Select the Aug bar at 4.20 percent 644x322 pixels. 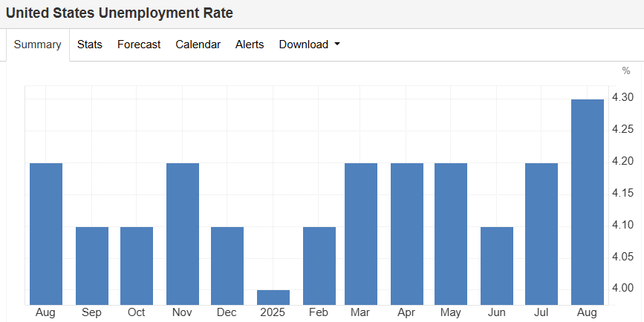(46, 234)
